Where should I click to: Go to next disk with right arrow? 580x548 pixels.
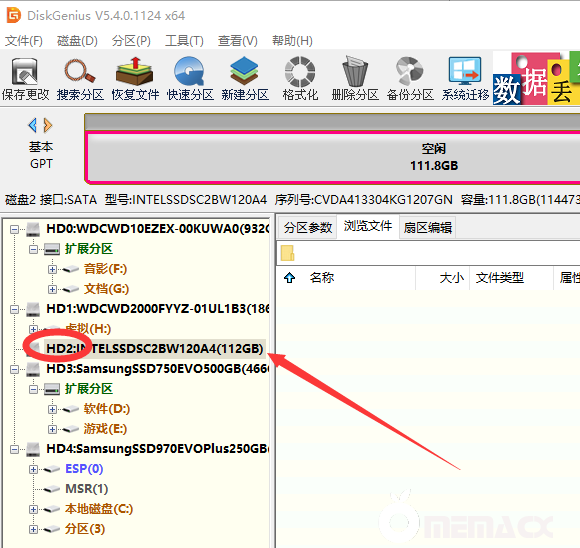pyautogui.click(x=48, y=125)
